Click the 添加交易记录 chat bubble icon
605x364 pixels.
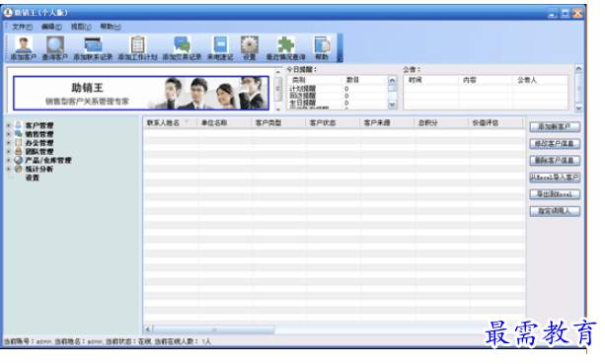coord(183,48)
